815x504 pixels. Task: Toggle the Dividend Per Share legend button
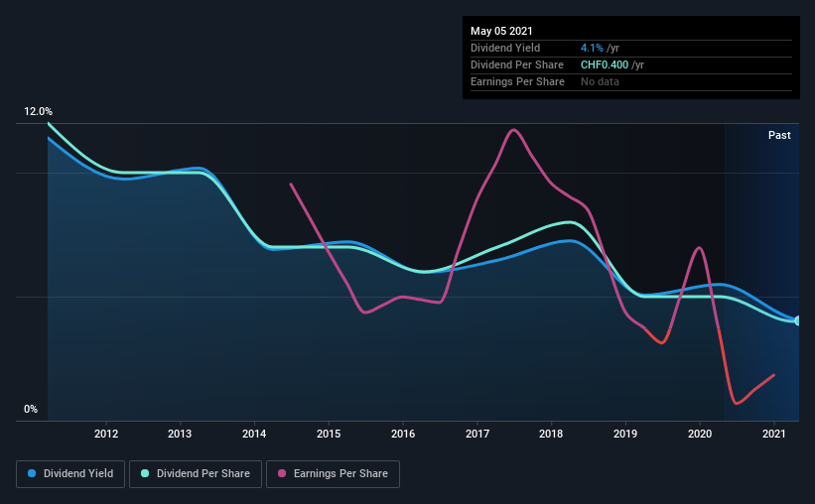[196, 474]
